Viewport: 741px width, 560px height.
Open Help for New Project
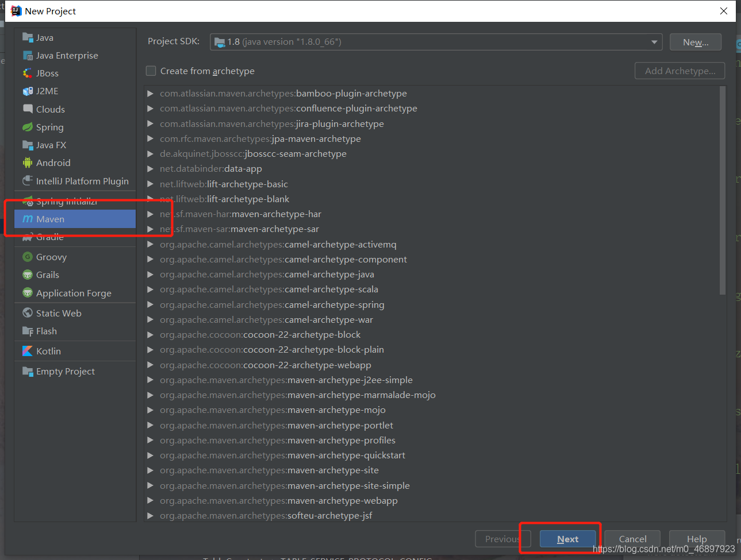697,539
